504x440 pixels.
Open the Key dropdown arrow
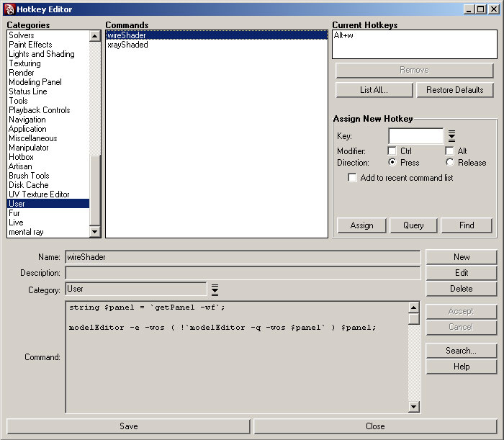(452, 136)
